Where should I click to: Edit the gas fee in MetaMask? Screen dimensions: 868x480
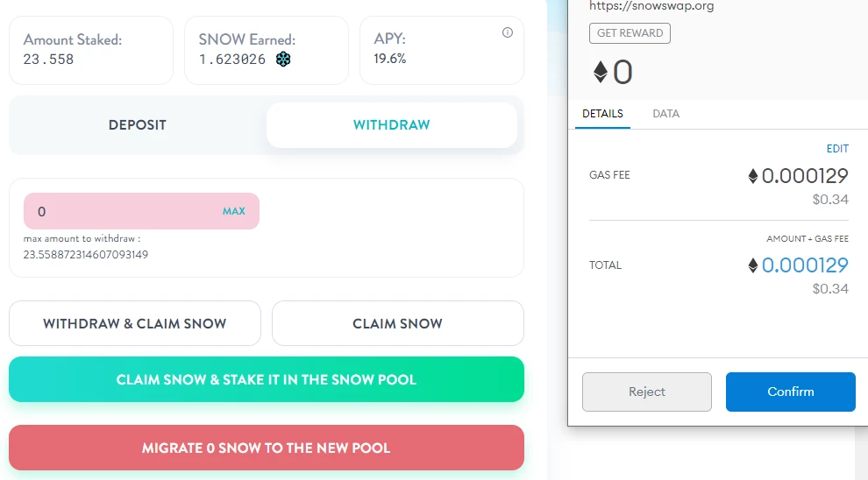837,149
